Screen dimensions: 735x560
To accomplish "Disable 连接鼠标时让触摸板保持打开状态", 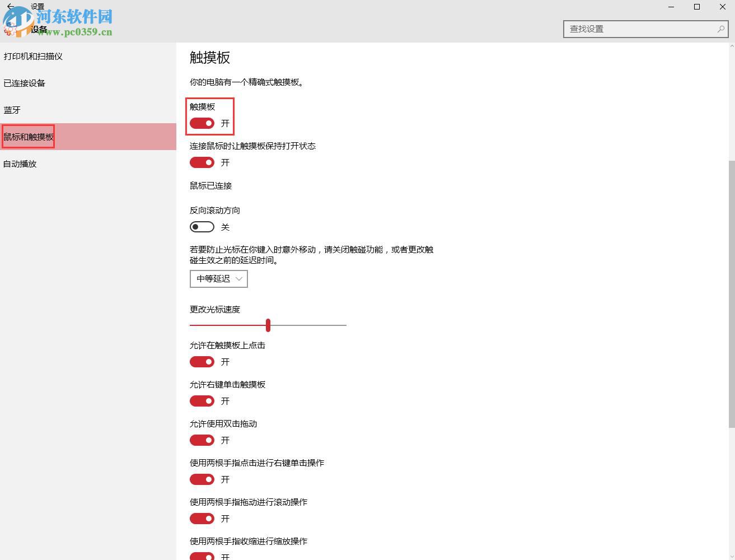I will (x=202, y=162).
